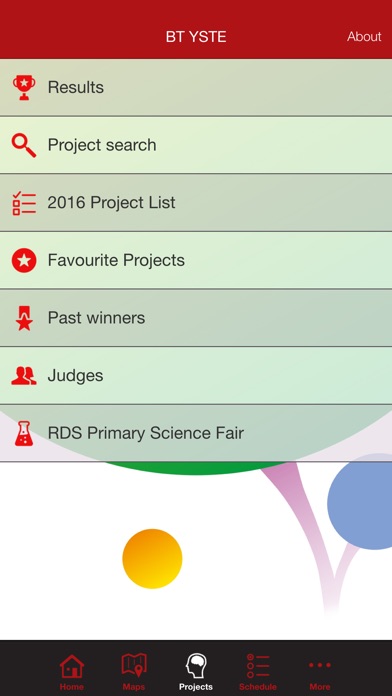Screen dimensions: 392x696
Task: Switch to the Schedule tab
Action: pos(257,672)
